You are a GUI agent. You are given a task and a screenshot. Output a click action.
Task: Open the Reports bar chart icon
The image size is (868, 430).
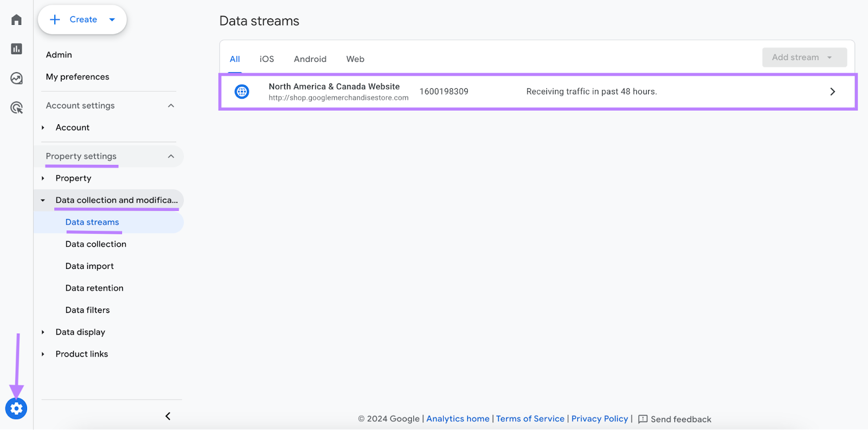pyautogui.click(x=17, y=49)
